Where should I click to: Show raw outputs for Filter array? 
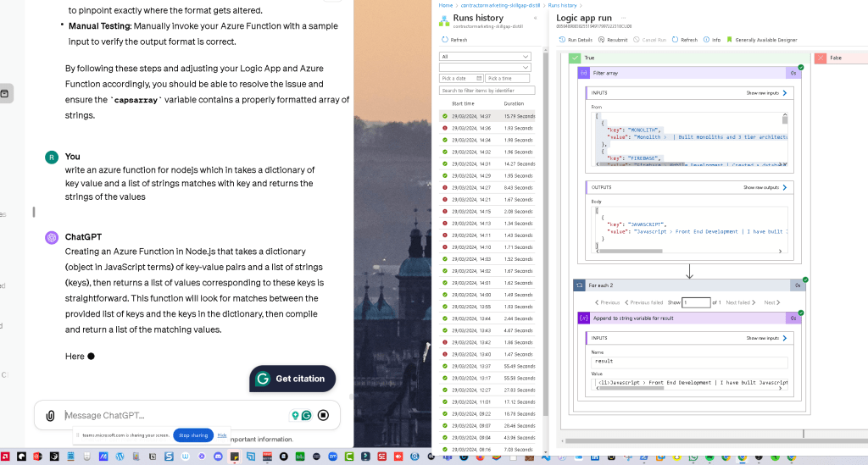765,187
